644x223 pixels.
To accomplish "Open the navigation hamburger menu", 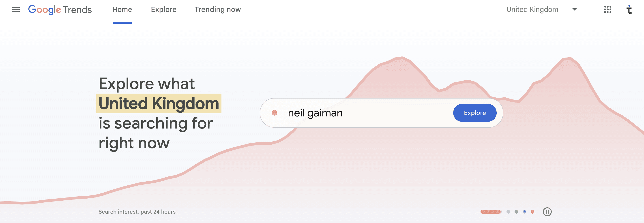I will (x=15, y=9).
